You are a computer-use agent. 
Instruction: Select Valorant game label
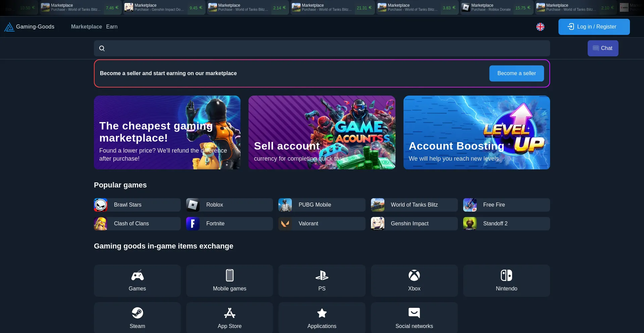[308, 224]
